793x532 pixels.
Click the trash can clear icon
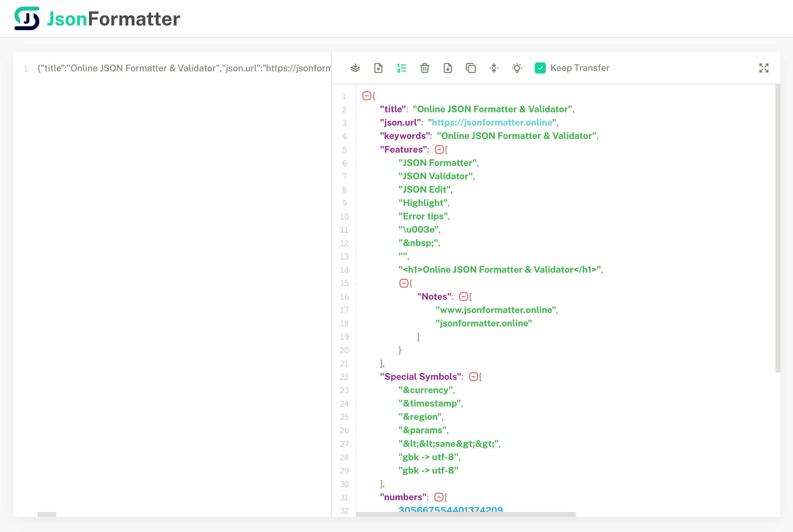pos(424,68)
